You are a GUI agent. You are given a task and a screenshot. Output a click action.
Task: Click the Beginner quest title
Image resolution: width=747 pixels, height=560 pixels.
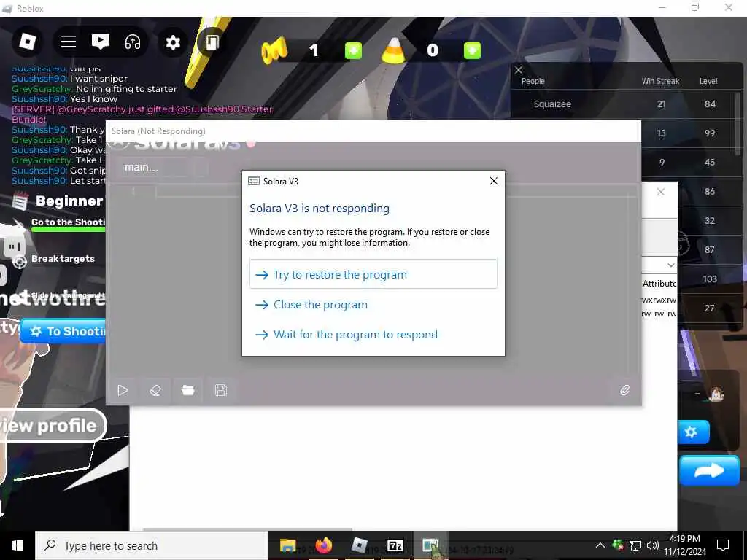pyautogui.click(x=69, y=201)
